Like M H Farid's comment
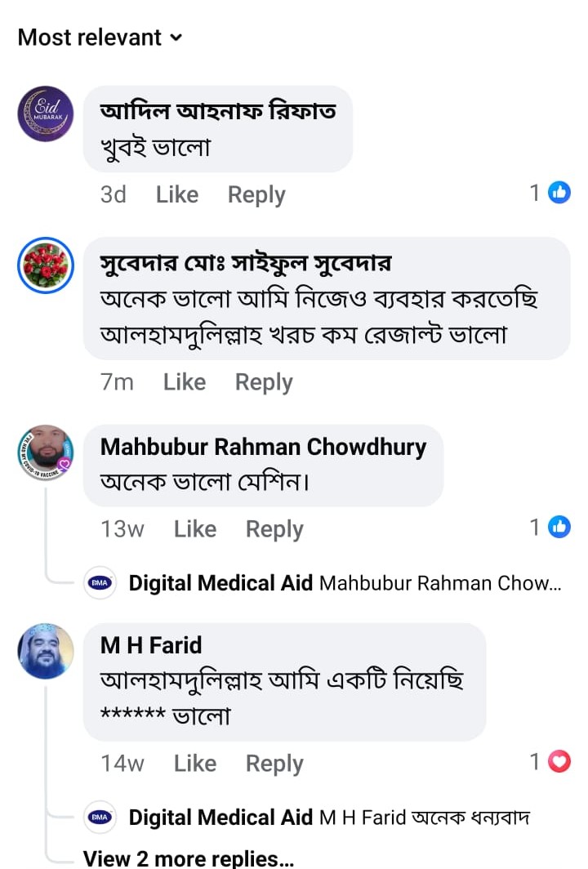This screenshot has width=588, height=869. point(195,764)
